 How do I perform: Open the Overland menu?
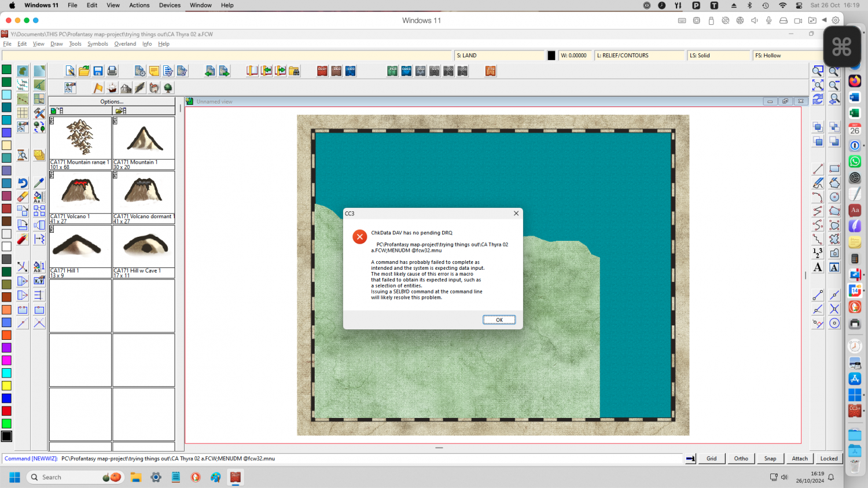click(x=125, y=44)
